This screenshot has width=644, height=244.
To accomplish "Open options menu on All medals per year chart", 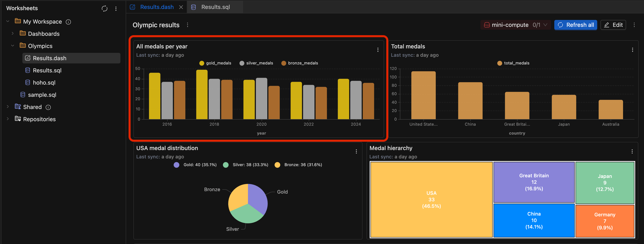I will coord(378,49).
